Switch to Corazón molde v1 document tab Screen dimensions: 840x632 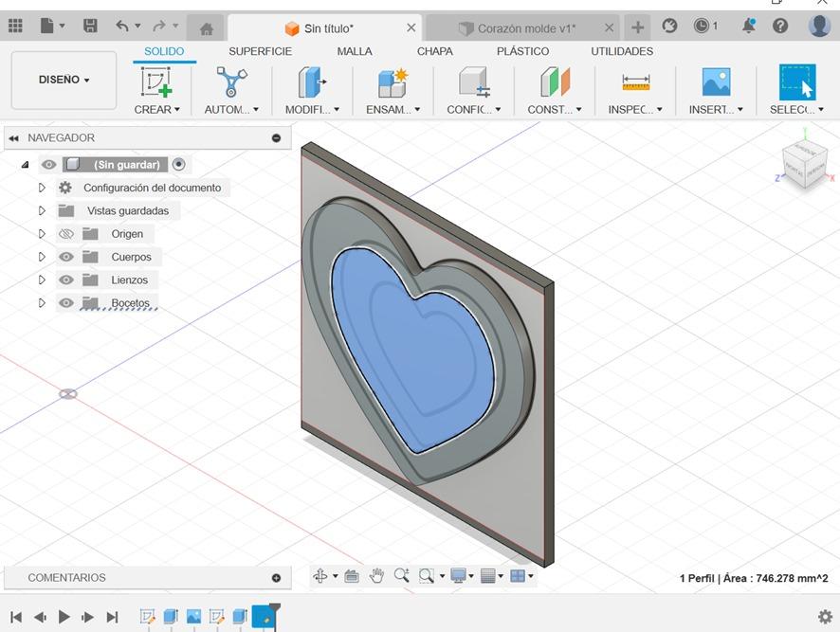522,27
